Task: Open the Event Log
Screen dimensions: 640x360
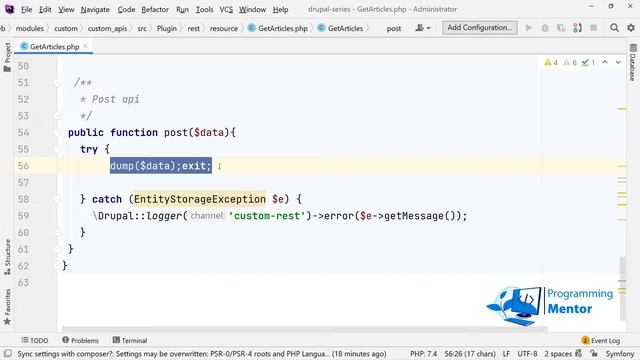Action: coord(601,340)
